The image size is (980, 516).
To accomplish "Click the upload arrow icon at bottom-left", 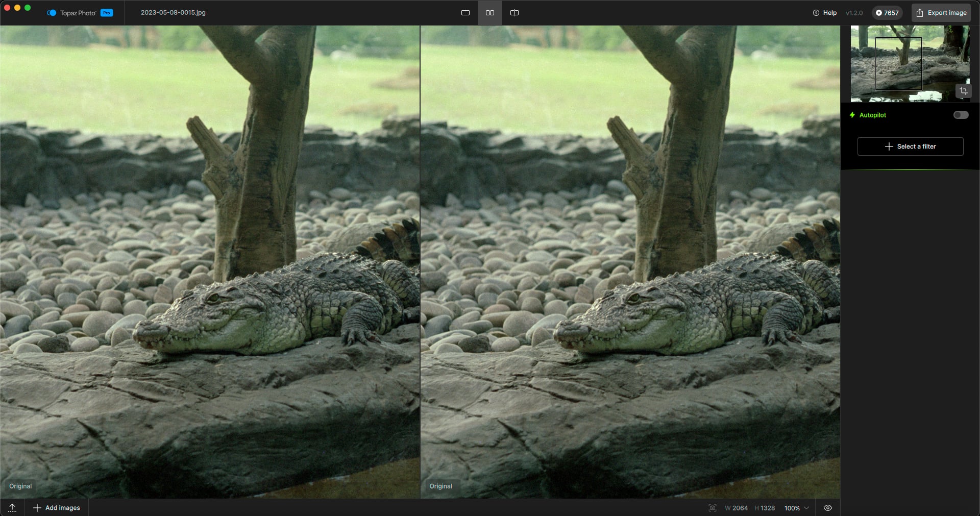I will 12,507.
